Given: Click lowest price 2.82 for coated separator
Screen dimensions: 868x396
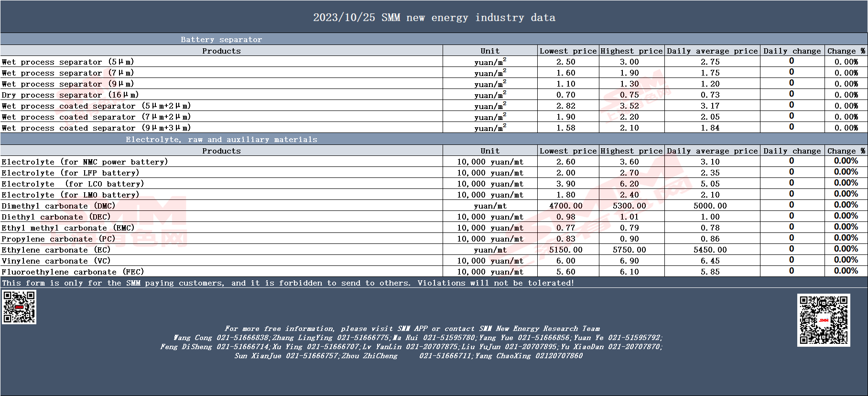Looking at the screenshot, I should coord(566,106).
